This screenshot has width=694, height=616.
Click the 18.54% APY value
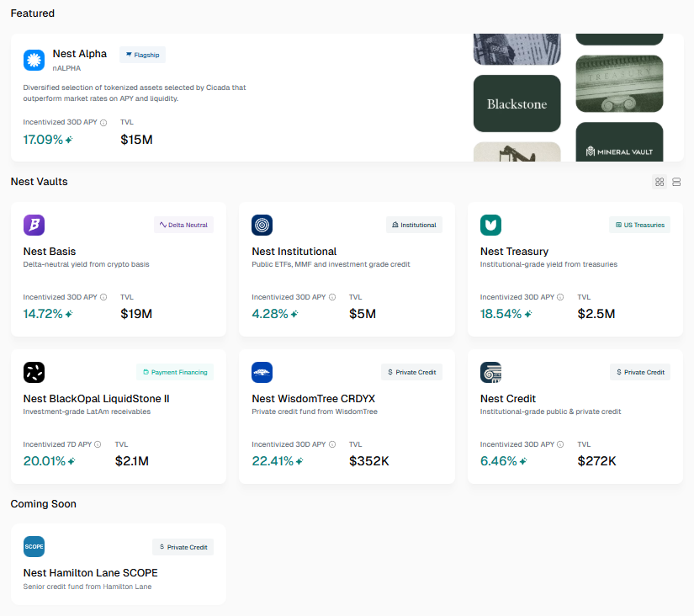(501, 314)
